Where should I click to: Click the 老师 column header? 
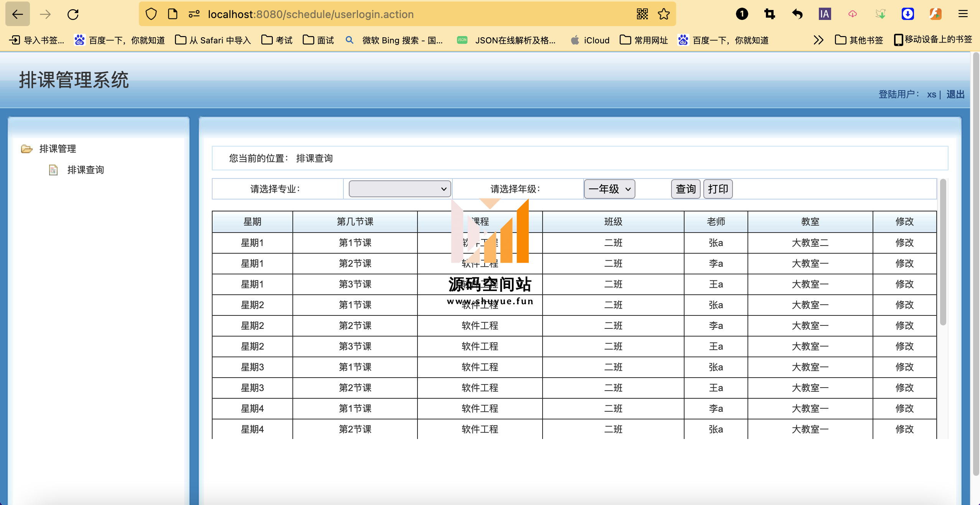pos(716,222)
